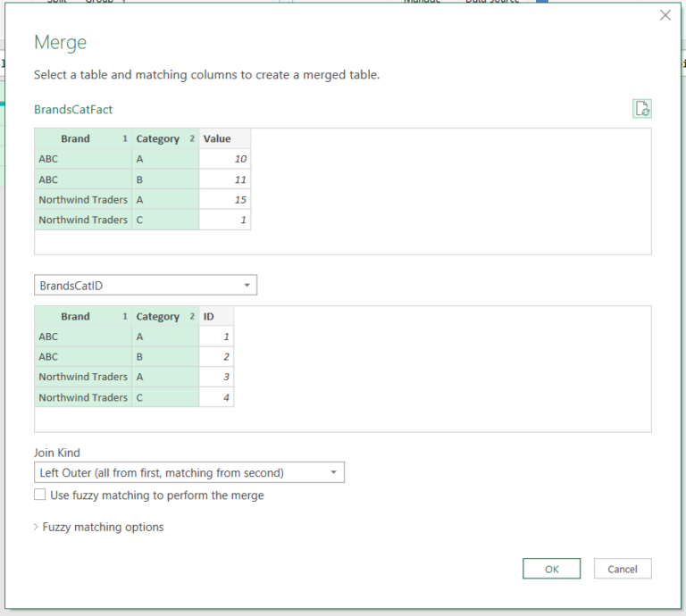686x616 pixels.
Task: Select the Value column header in top table
Action: [x=224, y=138]
